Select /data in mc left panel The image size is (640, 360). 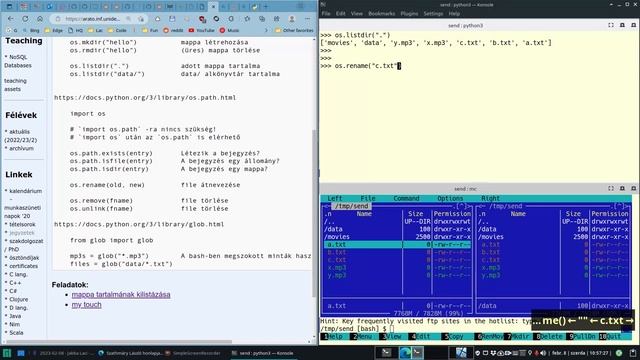[397, 229]
